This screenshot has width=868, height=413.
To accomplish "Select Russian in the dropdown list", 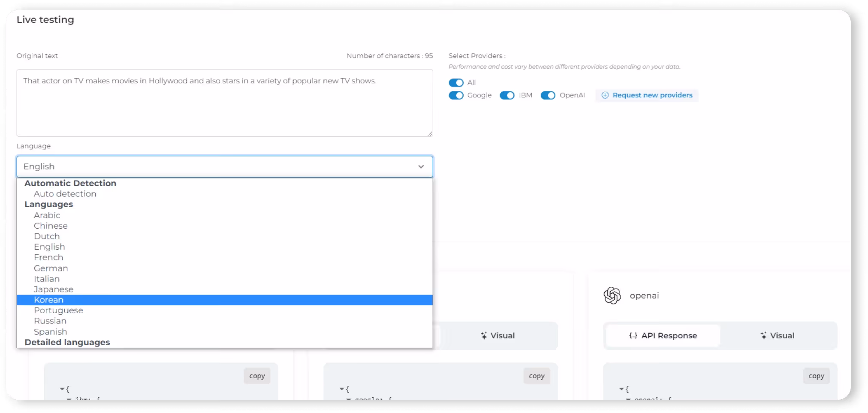I will click(225, 321).
